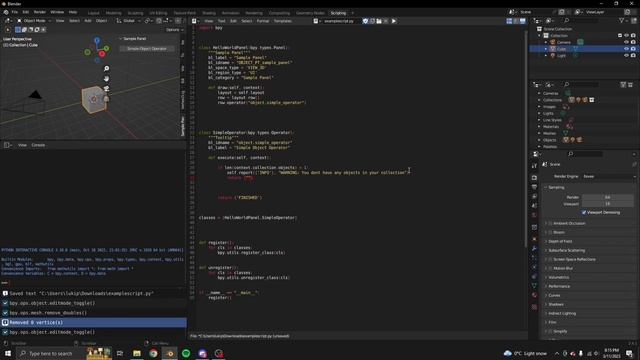Image resolution: width=640 pixels, height=360 pixels.
Task: Hide the Camera object via eye icon
Action: 626,42
